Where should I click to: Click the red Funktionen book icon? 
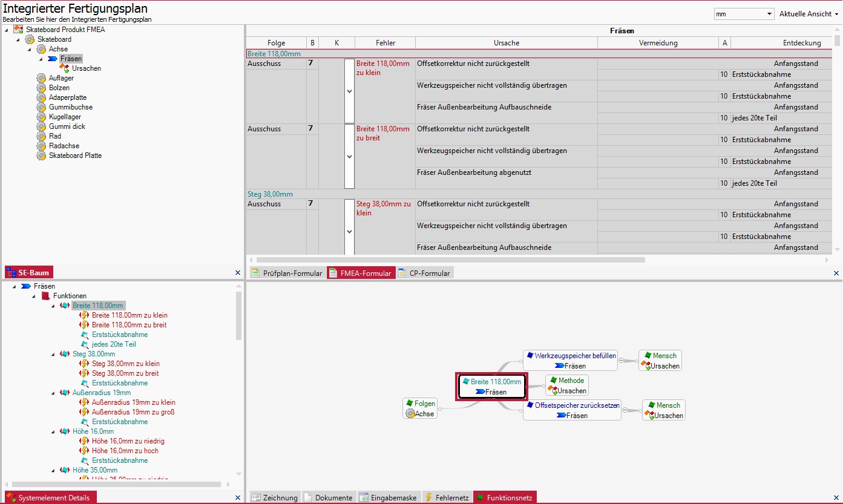[45, 296]
